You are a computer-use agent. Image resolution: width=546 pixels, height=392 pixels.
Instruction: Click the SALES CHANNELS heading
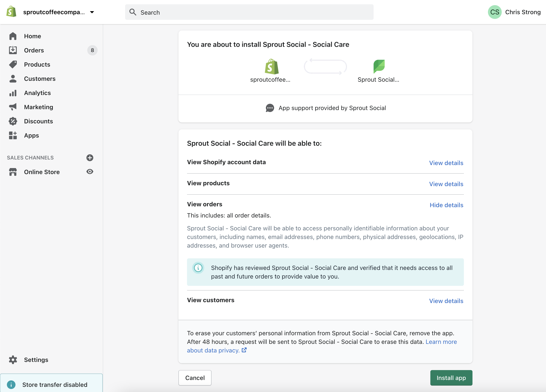[30, 158]
